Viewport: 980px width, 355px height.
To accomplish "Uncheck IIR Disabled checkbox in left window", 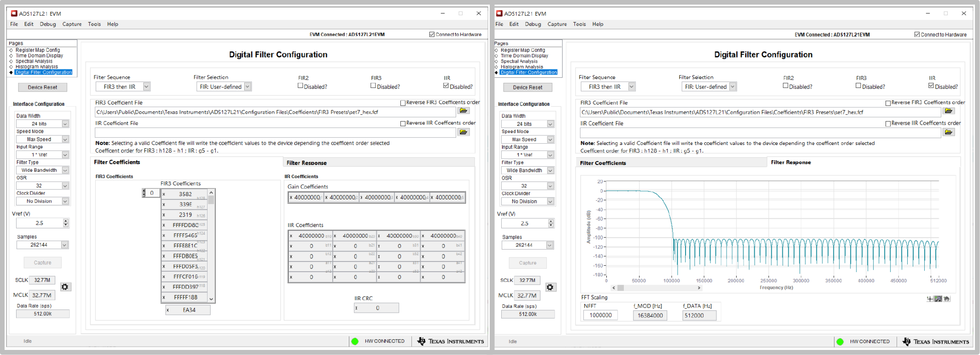I will pyautogui.click(x=446, y=86).
